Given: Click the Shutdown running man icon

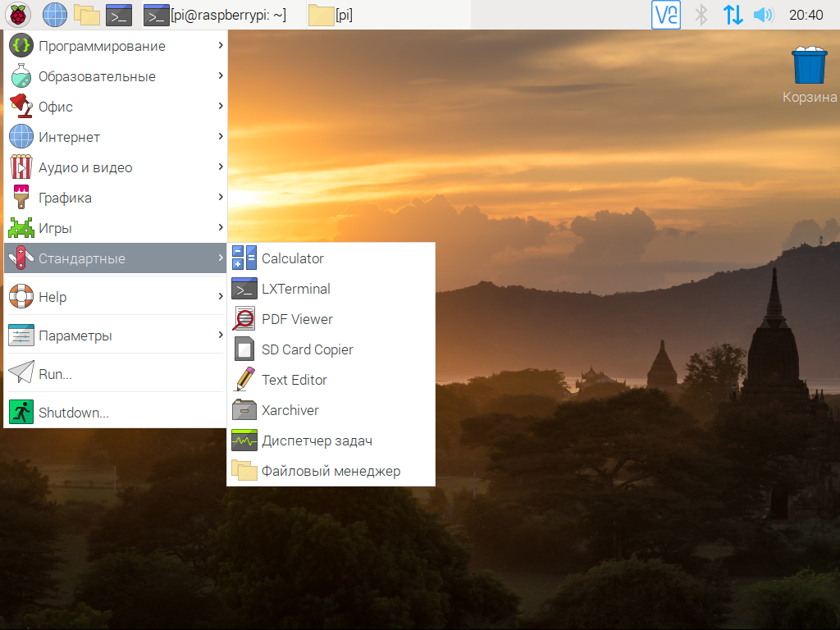Looking at the screenshot, I should coord(21,412).
